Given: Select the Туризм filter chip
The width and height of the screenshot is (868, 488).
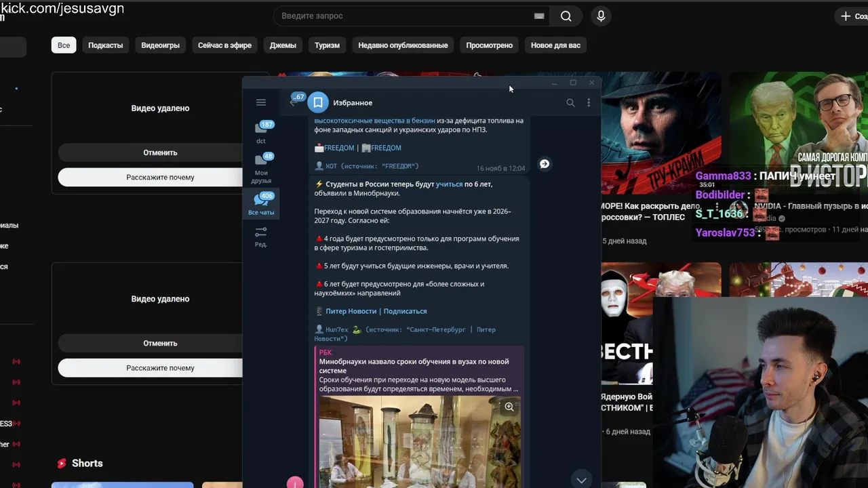Looking at the screenshot, I should click(x=327, y=45).
